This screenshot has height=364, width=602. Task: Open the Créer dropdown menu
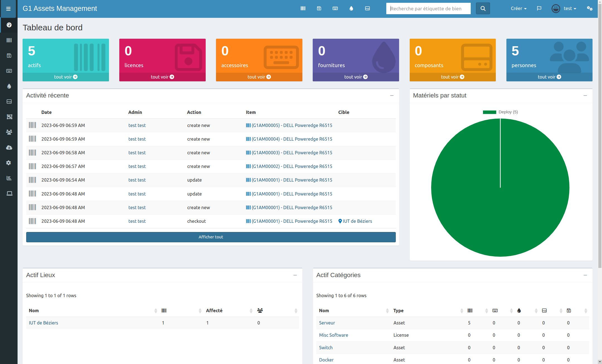(x=518, y=8)
